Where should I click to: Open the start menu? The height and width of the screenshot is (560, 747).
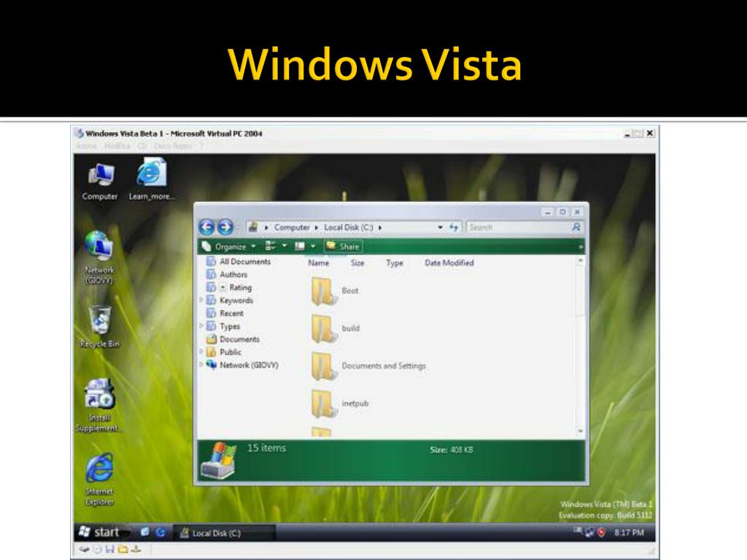pos(99,532)
